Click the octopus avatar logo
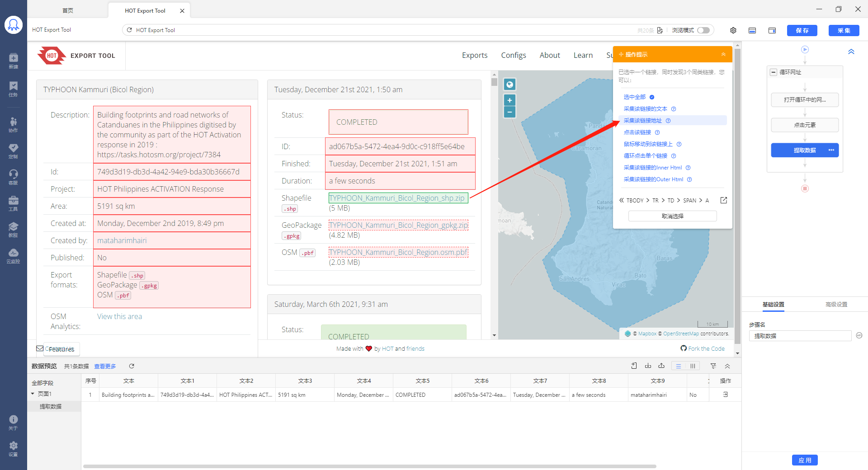The image size is (868, 470). tap(14, 25)
